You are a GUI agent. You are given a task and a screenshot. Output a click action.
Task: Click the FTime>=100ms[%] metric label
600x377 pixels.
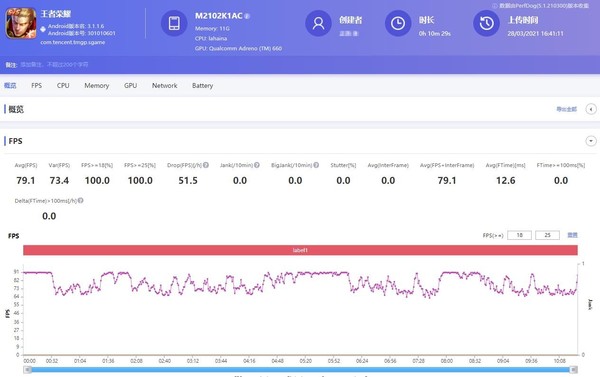[561, 165]
